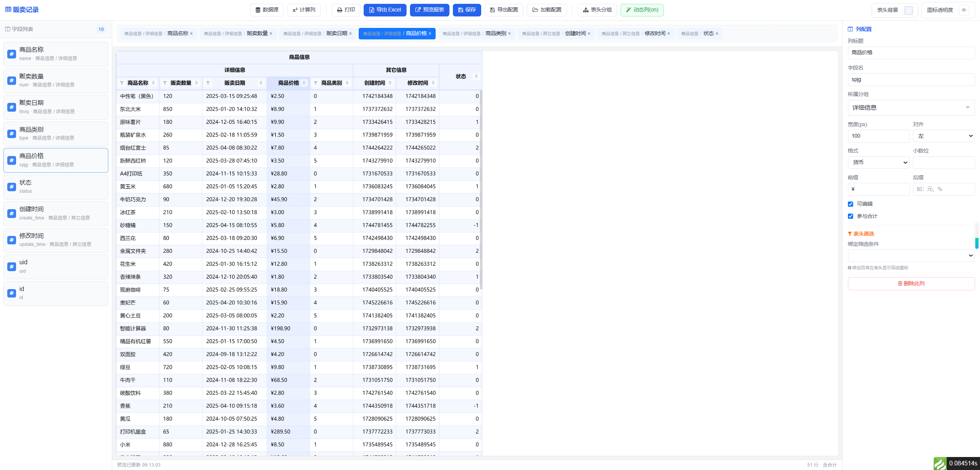This screenshot has height=470, width=980.
Task: Click the filter icon in 商品类别 header
Action: (316, 83)
